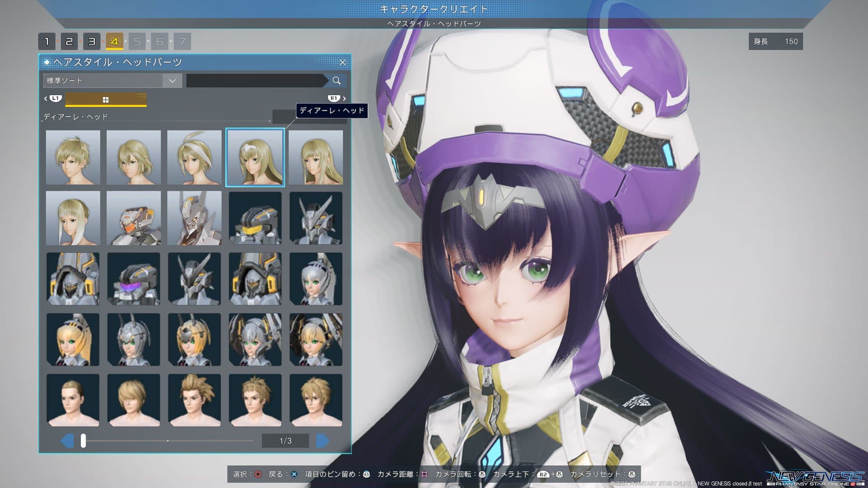Select the greyed-out step 6 tab
Image resolution: width=868 pixels, height=488 pixels.
[x=160, y=42]
